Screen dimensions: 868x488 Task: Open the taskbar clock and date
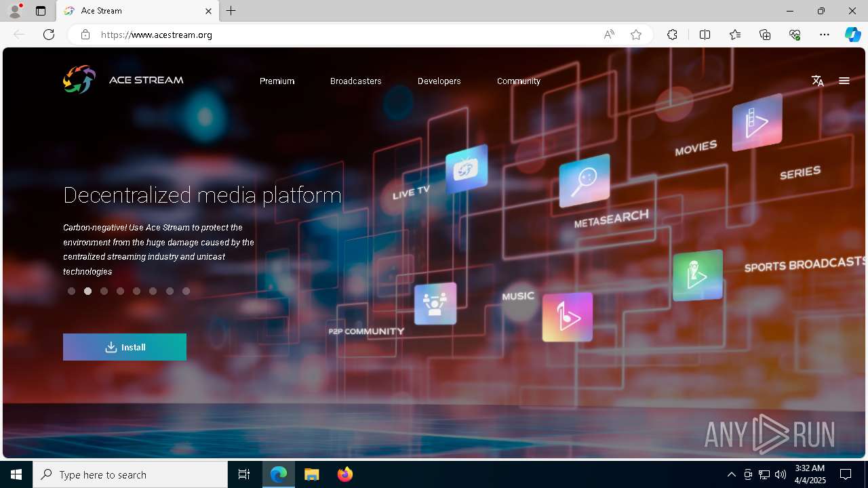pos(810,474)
